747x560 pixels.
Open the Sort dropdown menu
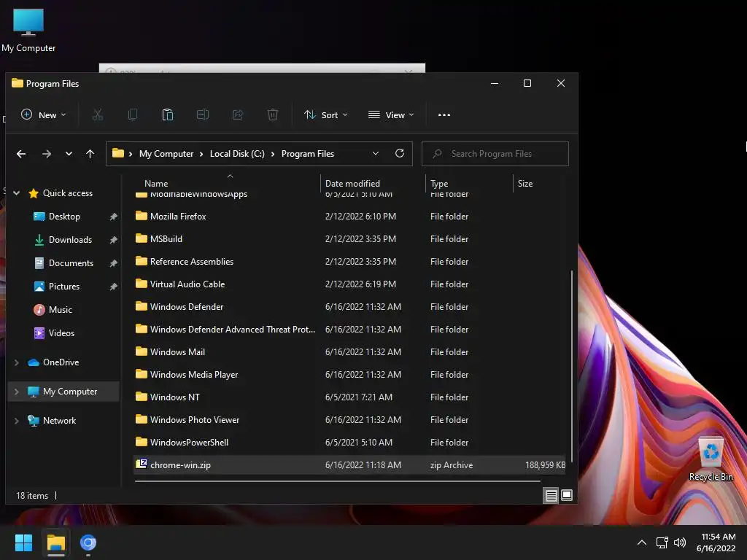326,114
